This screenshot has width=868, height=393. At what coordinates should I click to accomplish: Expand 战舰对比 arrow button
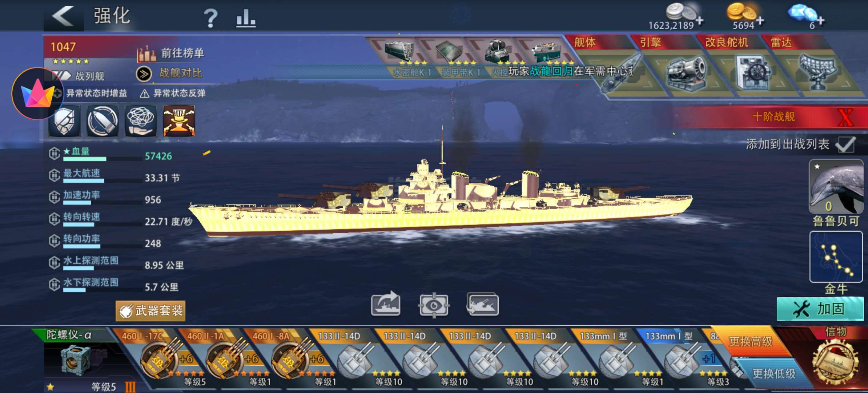pos(144,74)
